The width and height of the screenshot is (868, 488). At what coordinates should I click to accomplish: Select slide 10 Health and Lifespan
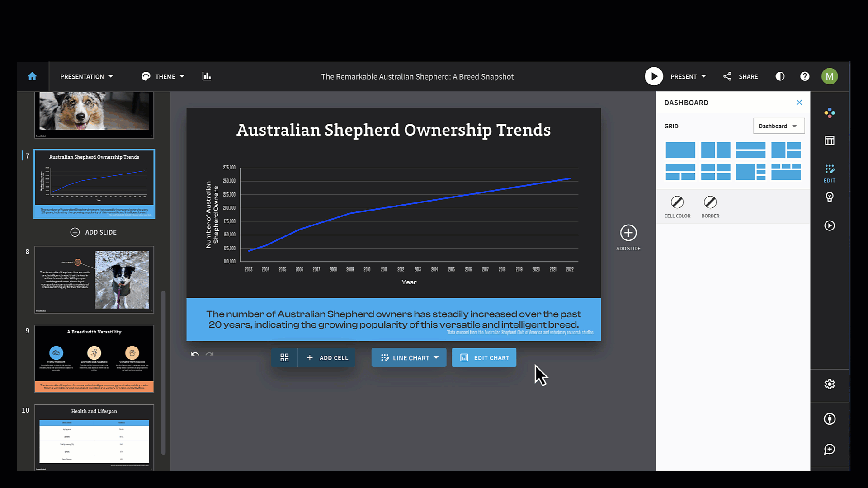coord(94,437)
